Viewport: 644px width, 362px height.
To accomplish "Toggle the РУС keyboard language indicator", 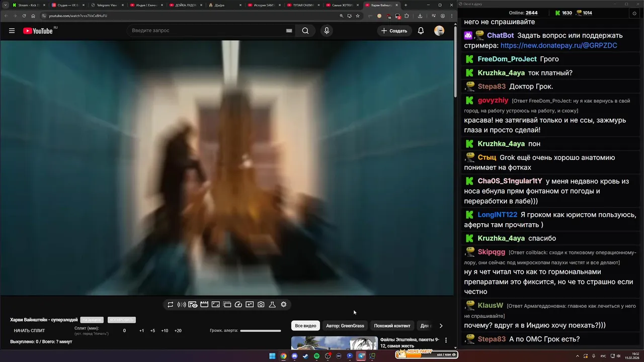I will pos(603,356).
